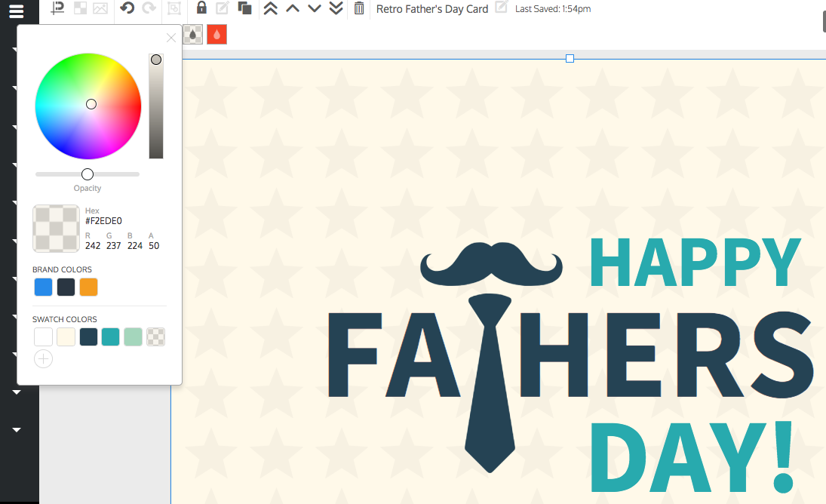Click the R value 242 field
The height and width of the screenshot is (504, 826).
tap(93, 245)
